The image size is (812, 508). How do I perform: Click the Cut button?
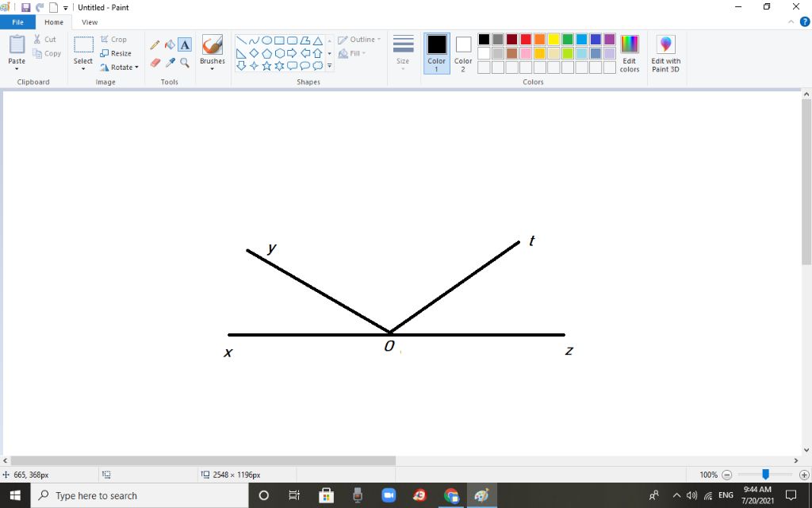tap(44, 40)
